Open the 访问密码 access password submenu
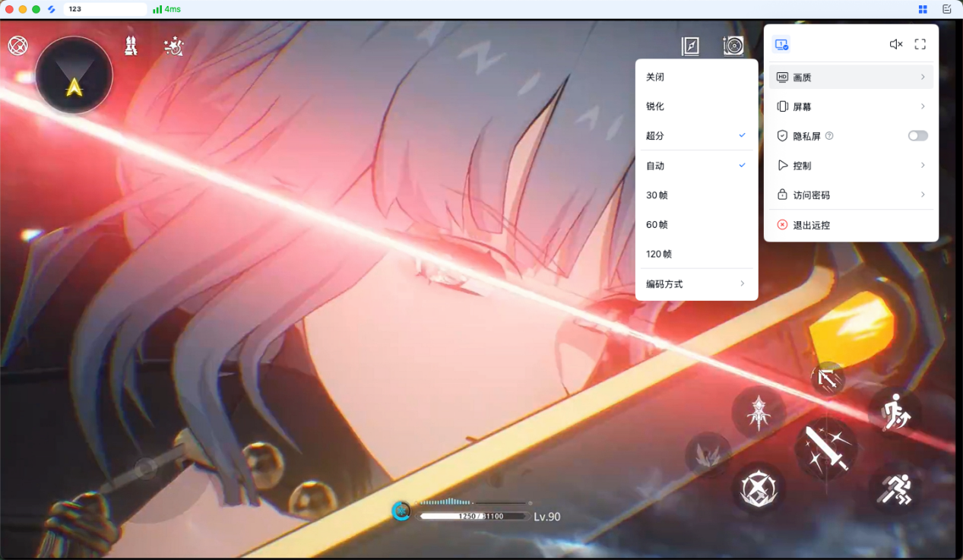Screen dimensions: 963x560 pos(851,195)
